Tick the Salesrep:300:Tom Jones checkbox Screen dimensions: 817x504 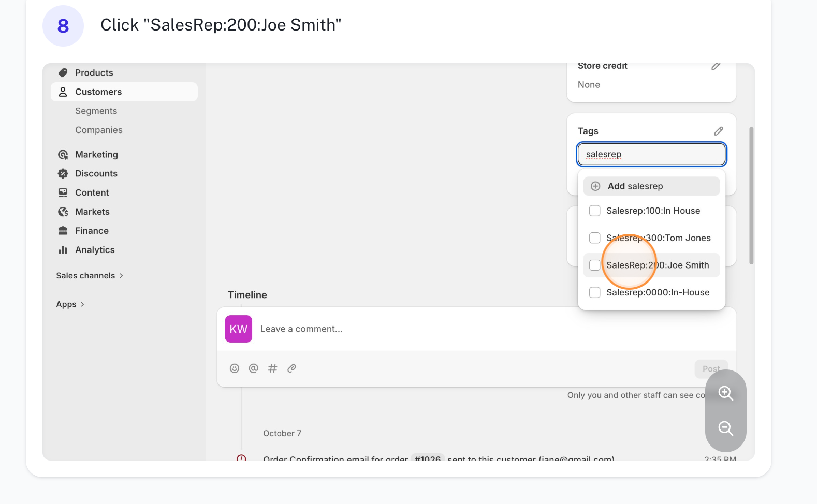pyautogui.click(x=595, y=238)
